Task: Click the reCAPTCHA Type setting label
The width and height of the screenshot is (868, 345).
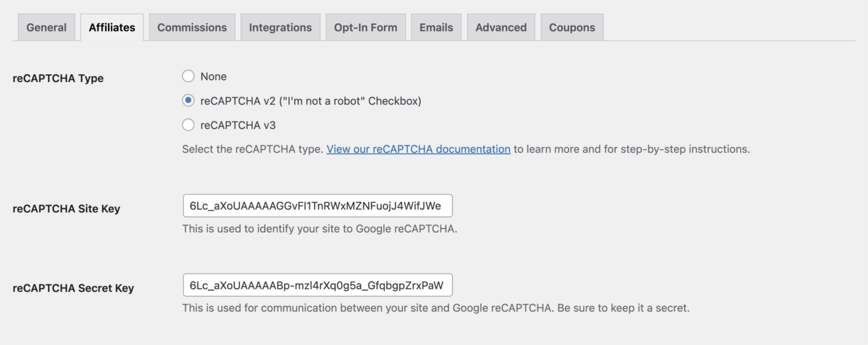Action: (58, 78)
